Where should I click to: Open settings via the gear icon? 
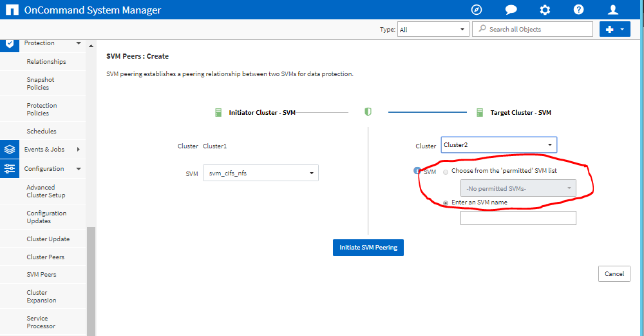click(x=545, y=10)
